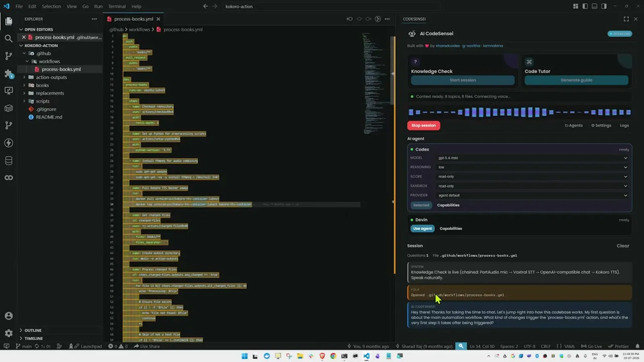Open the File menu

(19, 6)
